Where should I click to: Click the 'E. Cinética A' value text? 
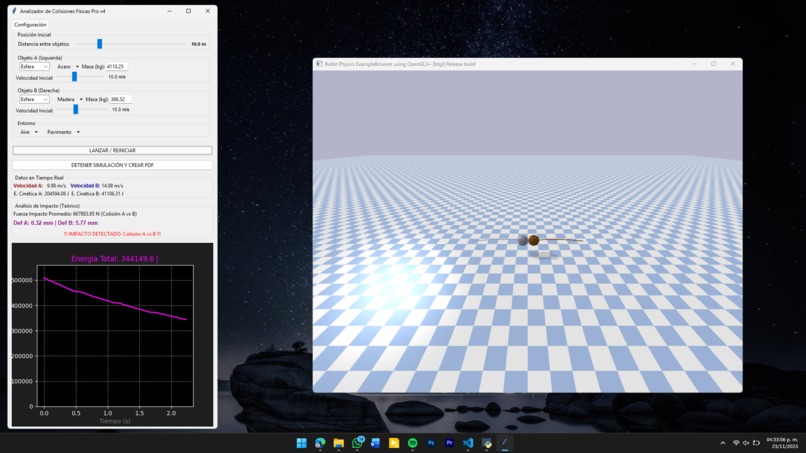[x=41, y=194]
